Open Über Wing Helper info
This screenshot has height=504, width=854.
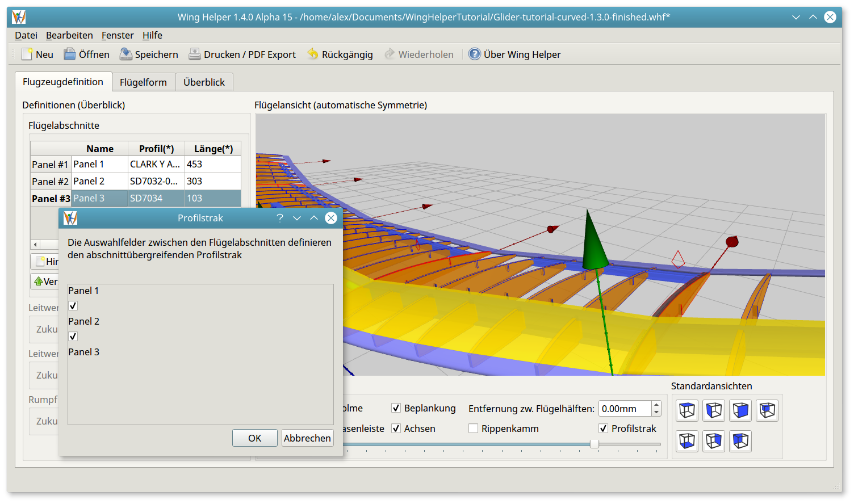tap(514, 54)
